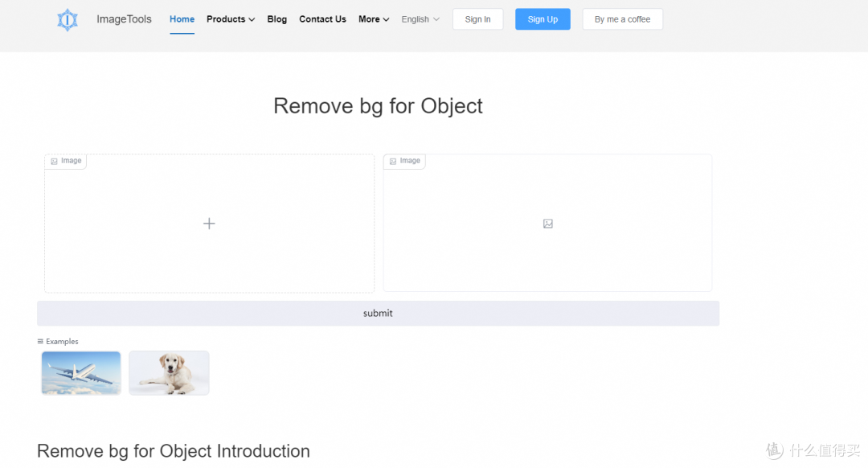Image resolution: width=868 pixels, height=468 pixels.
Task: Select the dog example thumbnail
Action: point(169,373)
